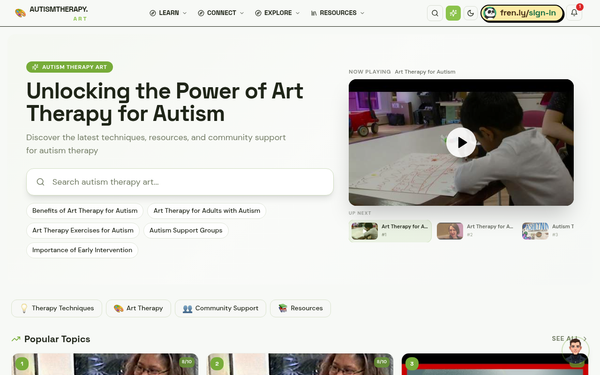Play the Art Therapy for Autism video
The width and height of the screenshot is (600, 375).
pos(461,142)
